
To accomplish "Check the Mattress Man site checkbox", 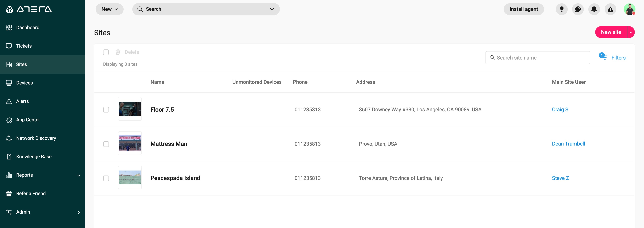I will point(106,144).
